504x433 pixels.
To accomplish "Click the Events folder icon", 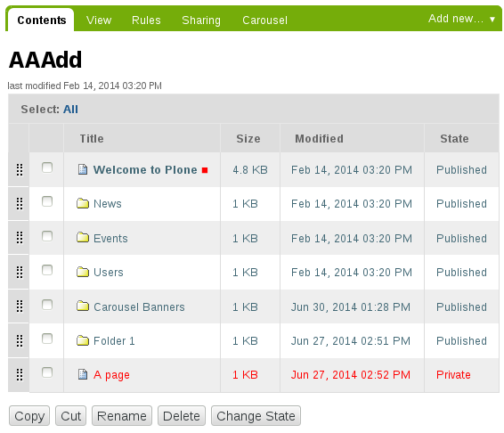I will pyautogui.click(x=83, y=238).
